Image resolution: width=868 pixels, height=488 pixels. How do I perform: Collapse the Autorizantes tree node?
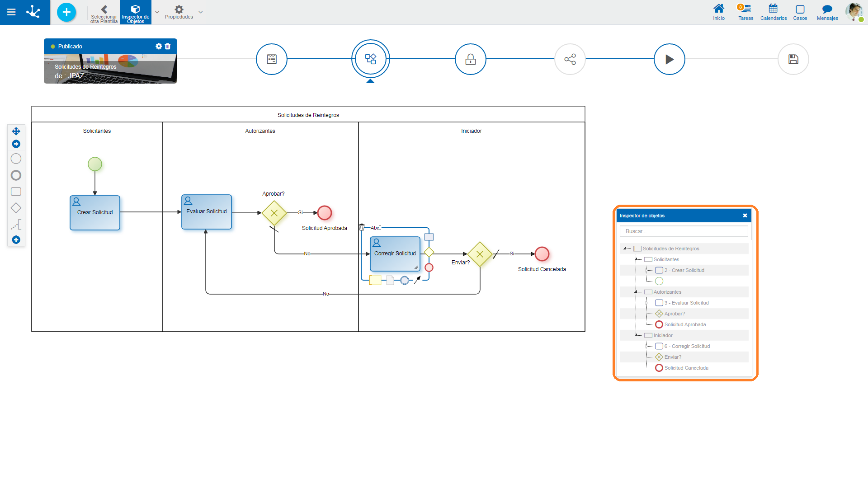636,291
